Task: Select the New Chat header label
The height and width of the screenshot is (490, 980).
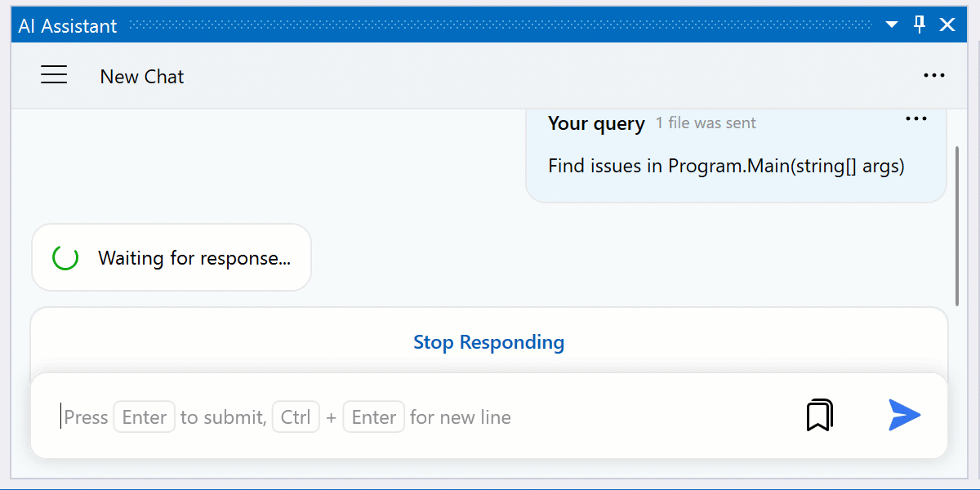Action: click(x=141, y=76)
